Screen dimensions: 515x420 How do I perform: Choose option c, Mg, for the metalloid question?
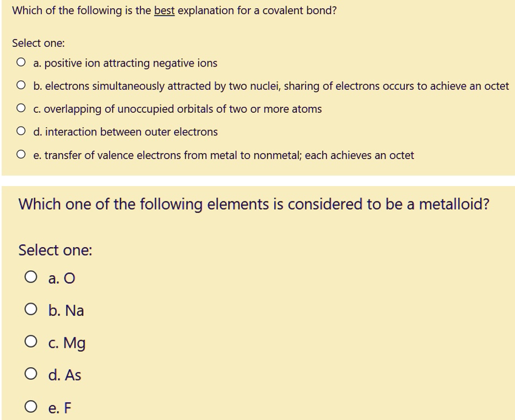point(31,342)
